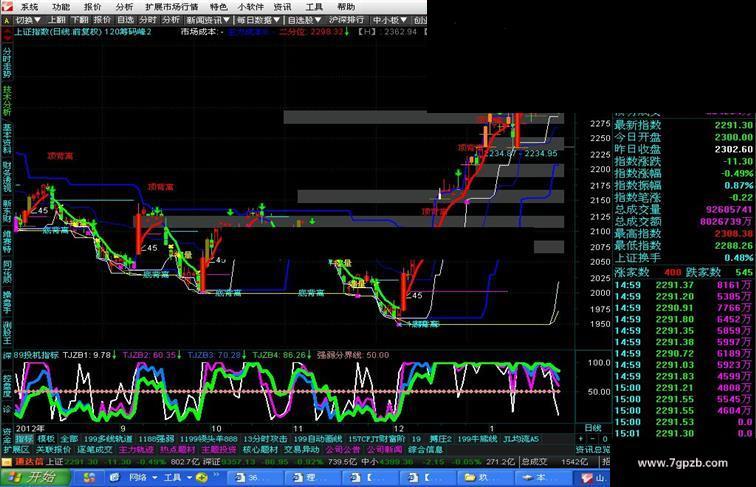Click the red app logo icon
Image resolution: width=756 pixels, height=487 pixels.
coord(7,7)
